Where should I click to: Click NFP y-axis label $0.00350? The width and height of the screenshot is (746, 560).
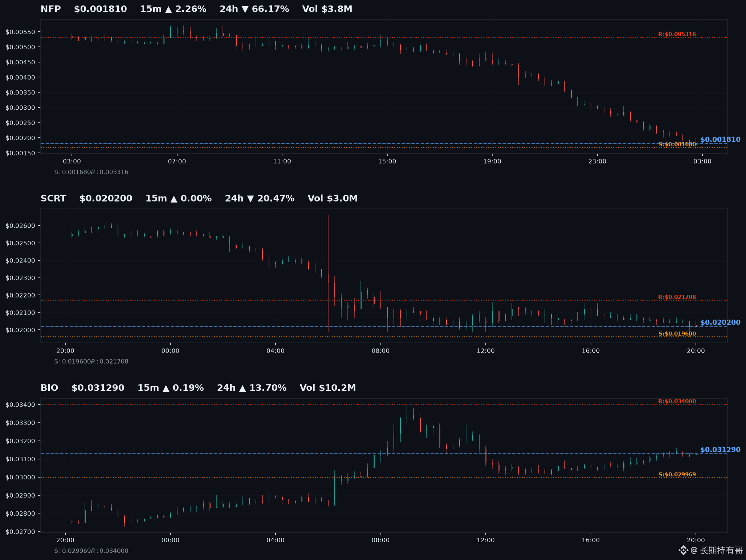20,93
